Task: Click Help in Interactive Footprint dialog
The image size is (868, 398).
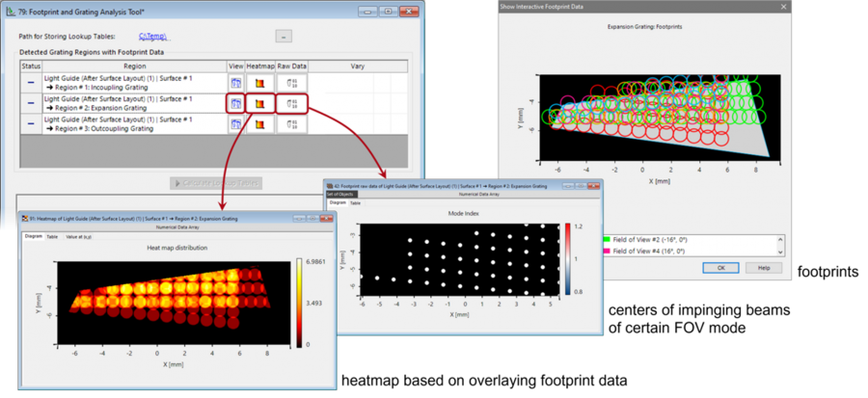Action: pos(763,267)
